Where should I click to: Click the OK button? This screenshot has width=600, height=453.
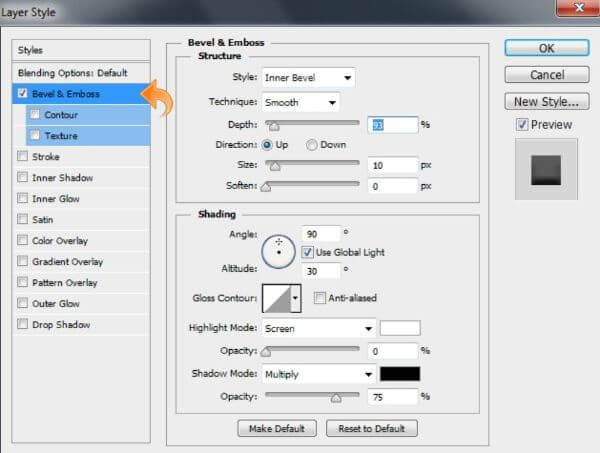[545, 48]
